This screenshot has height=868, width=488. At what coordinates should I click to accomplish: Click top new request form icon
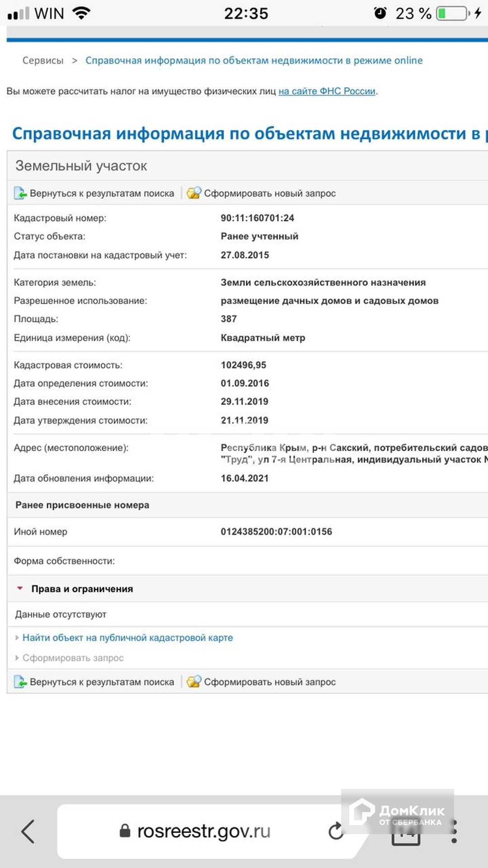click(x=194, y=193)
